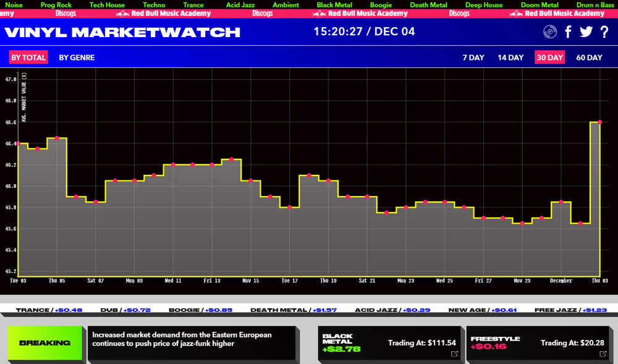Image resolution: width=618 pixels, height=364 pixels.
Task: Click the final Thu 03 data point on chart
Action: click(x=599, y=122)
